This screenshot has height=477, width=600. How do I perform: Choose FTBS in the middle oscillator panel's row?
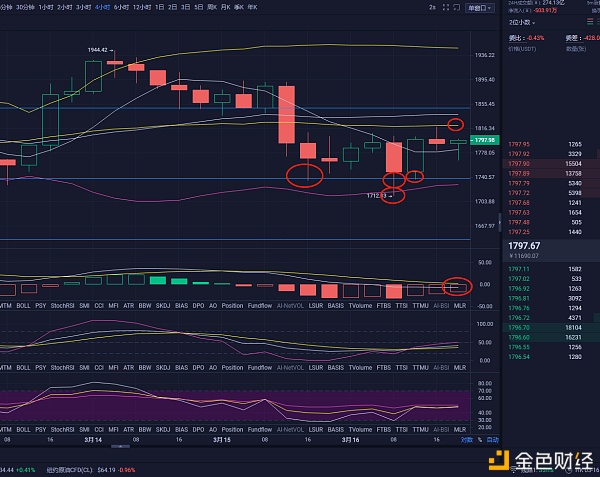click(384, 368)
